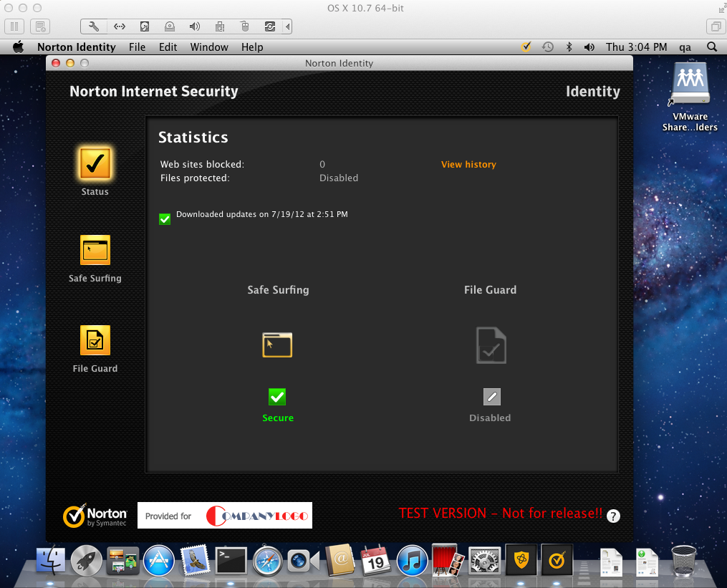Open the File menu

[137, 47]
